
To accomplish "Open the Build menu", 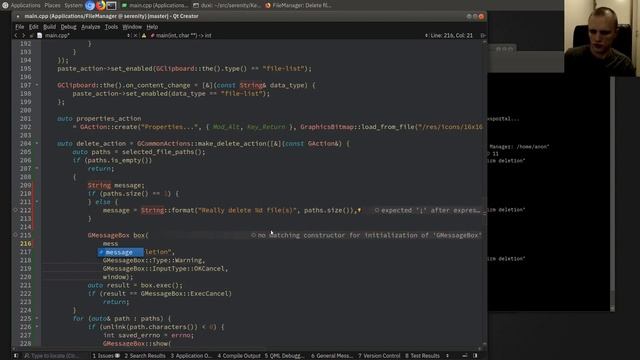I will pos(49,27).
